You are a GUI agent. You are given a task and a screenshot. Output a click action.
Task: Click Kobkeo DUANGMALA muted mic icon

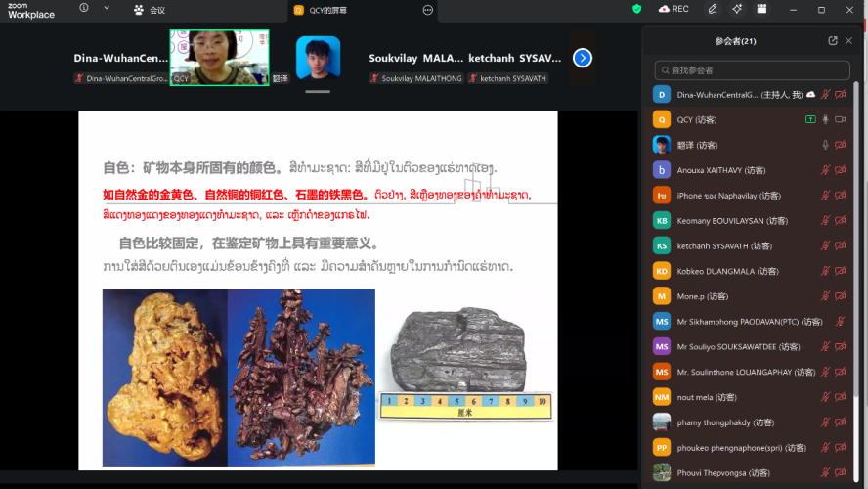pos(825,271)
